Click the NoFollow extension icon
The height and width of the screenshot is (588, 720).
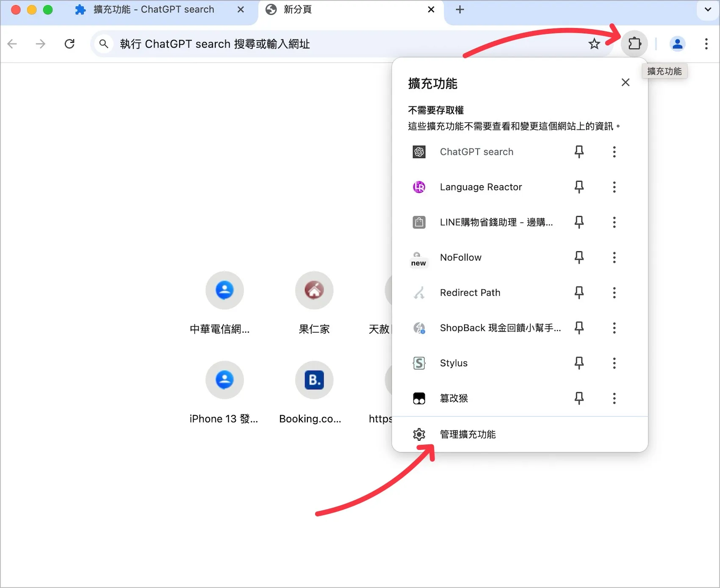[418, 259]
